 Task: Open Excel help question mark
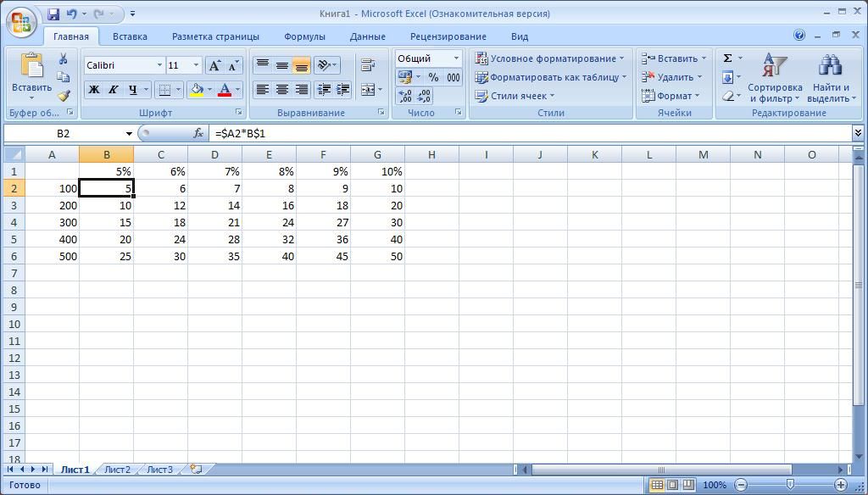[x=798, y=36]
